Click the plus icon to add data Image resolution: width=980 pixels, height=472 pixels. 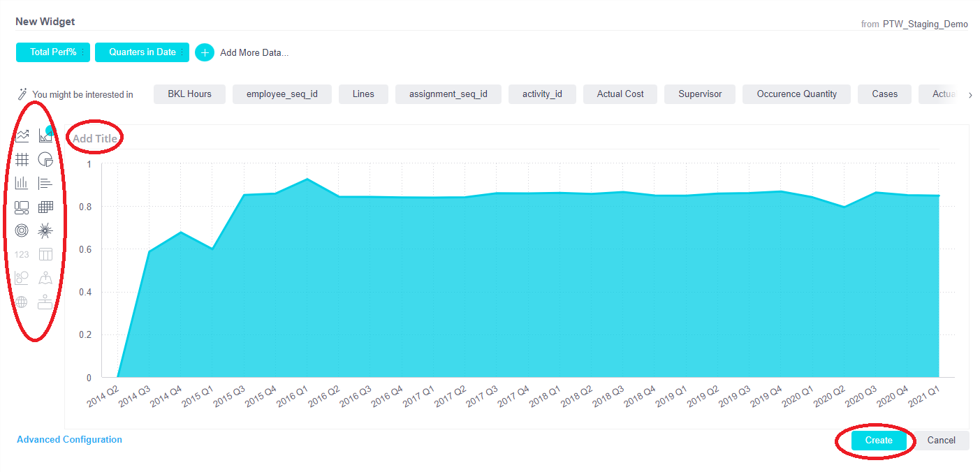coord(205,52)
